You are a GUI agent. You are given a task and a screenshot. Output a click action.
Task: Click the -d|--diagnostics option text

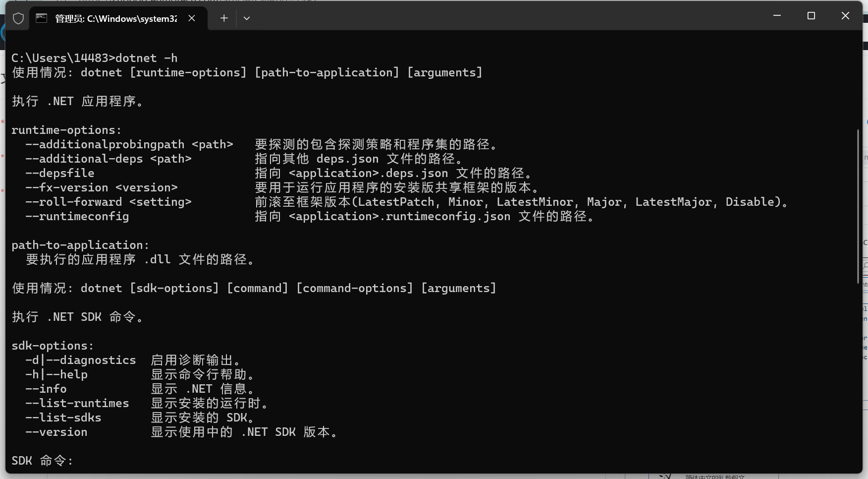point(80,360)
